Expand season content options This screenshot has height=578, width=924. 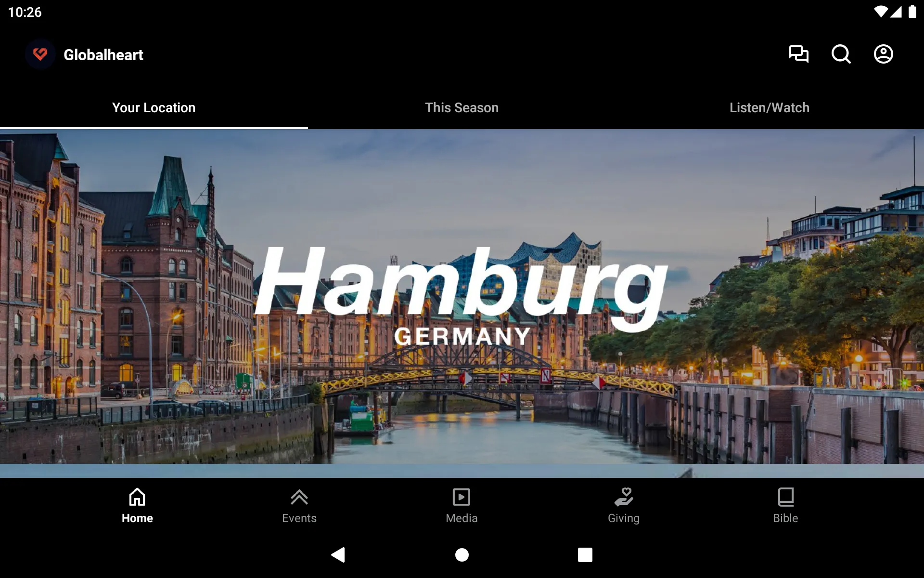click(x=462, y=108)
